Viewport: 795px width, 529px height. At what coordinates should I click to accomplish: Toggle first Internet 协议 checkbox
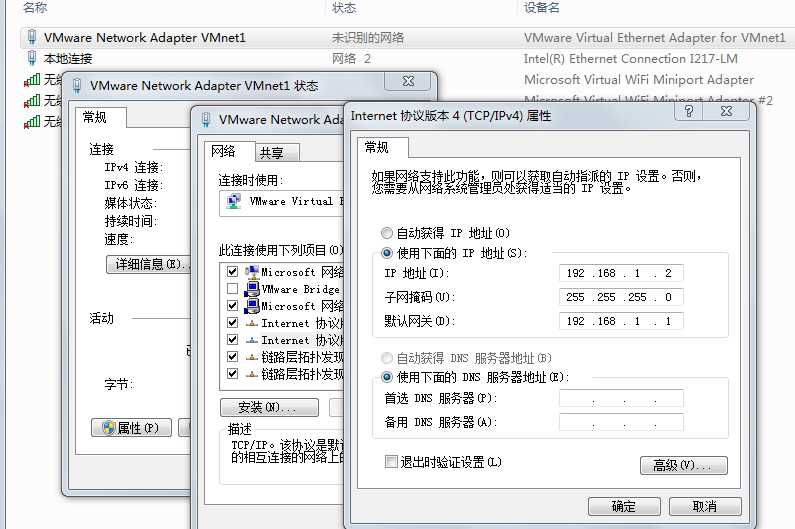point(232,323)
